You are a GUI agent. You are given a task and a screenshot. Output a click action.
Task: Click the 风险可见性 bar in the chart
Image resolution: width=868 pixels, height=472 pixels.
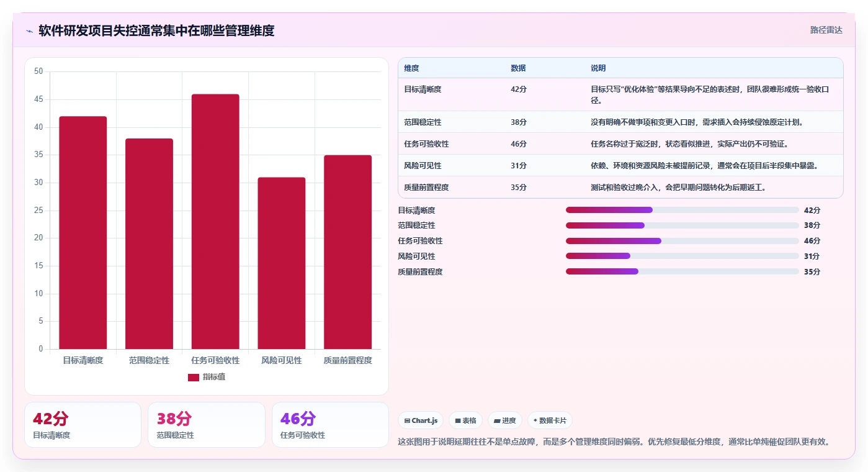coord(282,263)
